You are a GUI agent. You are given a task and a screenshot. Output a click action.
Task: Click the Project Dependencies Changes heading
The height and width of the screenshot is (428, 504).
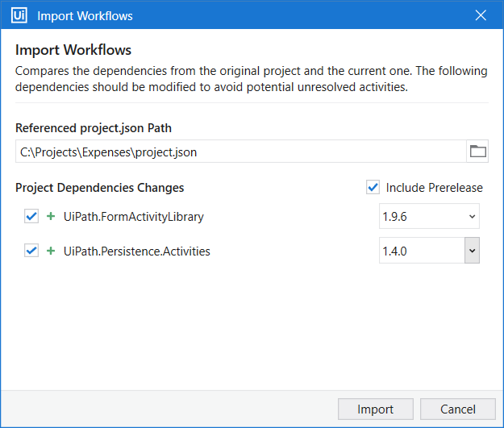pyautogui.click(x=100, y=188)
